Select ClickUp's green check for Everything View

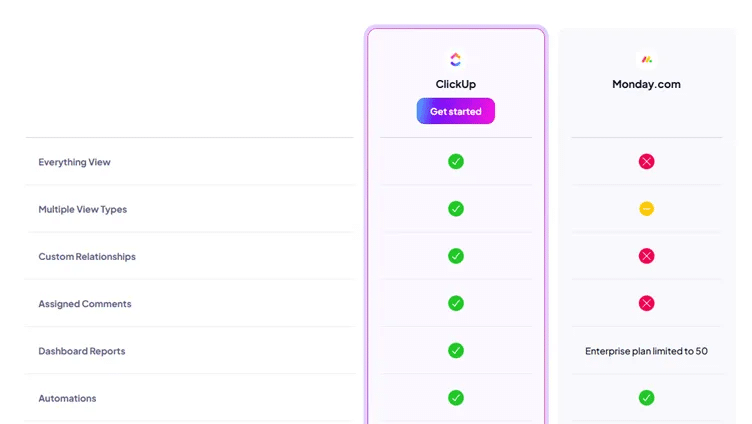(456, 162)
